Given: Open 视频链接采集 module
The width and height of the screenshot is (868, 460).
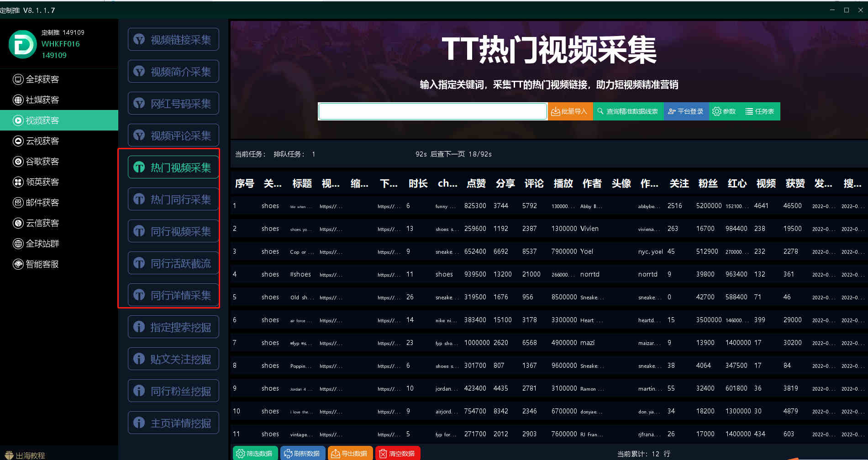Looking at the screenshot, I should [173, 40].
